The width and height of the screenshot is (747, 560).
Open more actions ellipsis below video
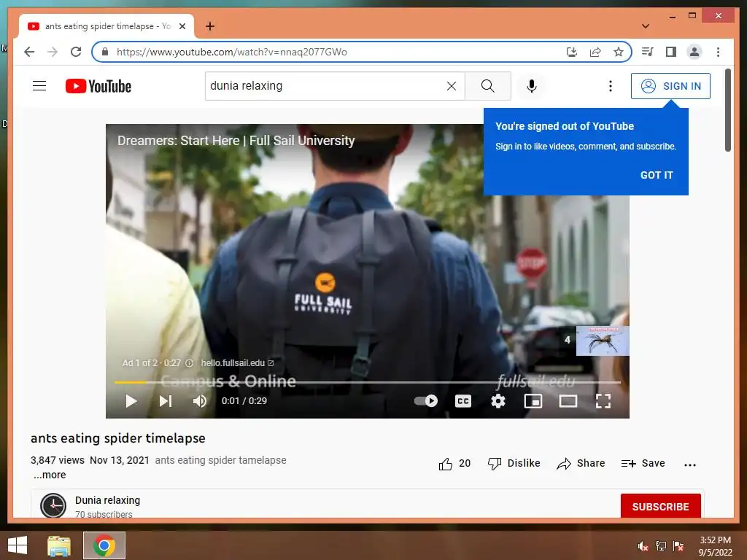pyautogui.click(x=690, y=464)
